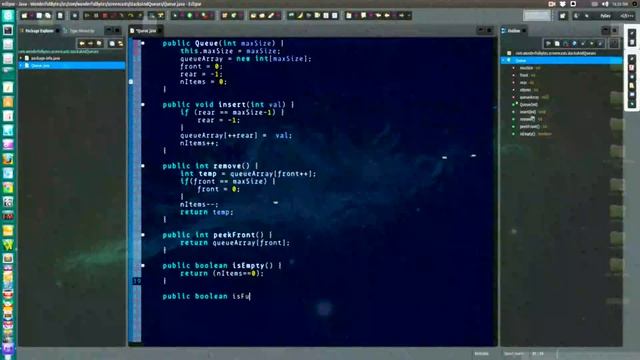Click the sound volume indicator
Viewport: 640px width, 360px height.
click(x=605, y=4)
